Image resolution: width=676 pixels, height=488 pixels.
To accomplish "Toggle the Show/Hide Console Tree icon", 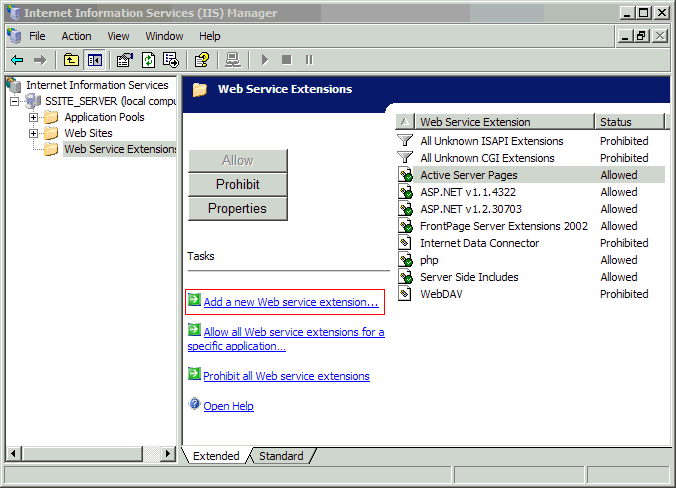I will coord(94,60).
